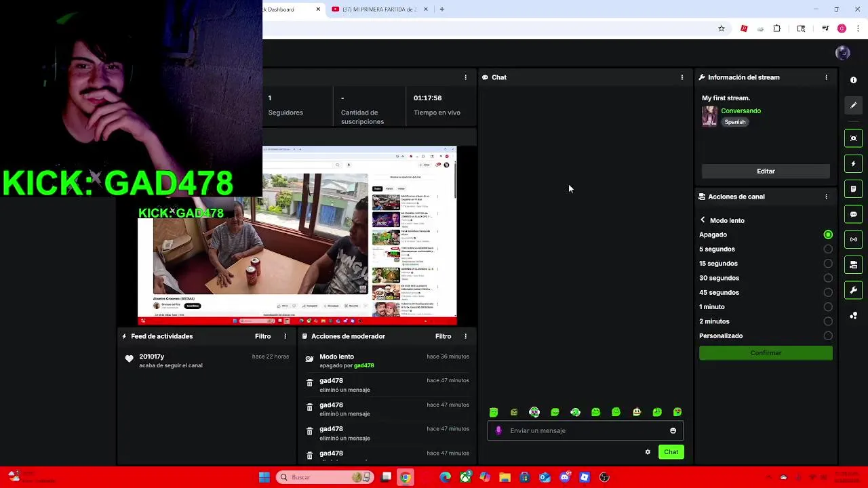Open the info icon in right sidebar
This screenshot has width=868, height=488.
click(853, 80)
